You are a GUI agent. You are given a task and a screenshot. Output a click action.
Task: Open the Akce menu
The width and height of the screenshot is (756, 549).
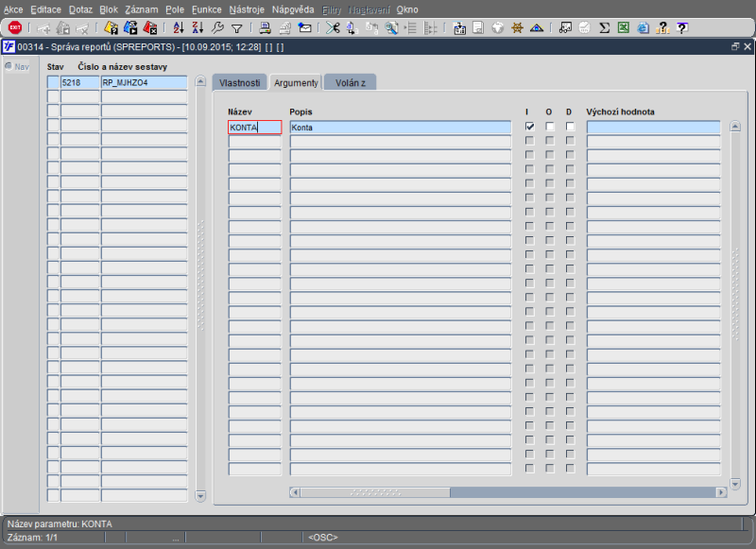click(13, 9)
